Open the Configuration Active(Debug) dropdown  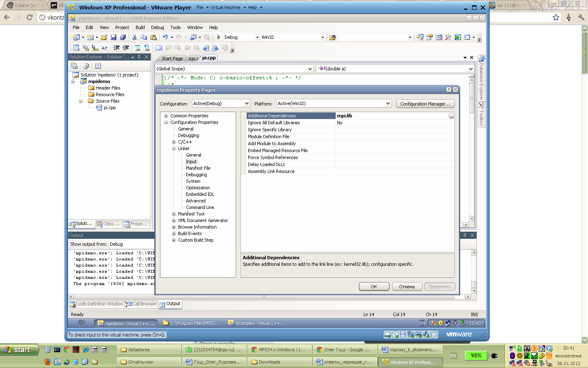tap(221, 103)
